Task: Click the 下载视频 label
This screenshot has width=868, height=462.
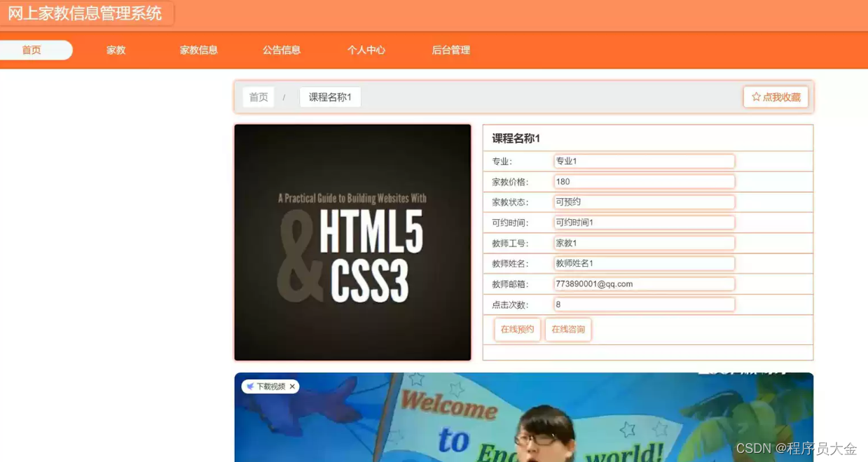Action: [x=270, y=386]
